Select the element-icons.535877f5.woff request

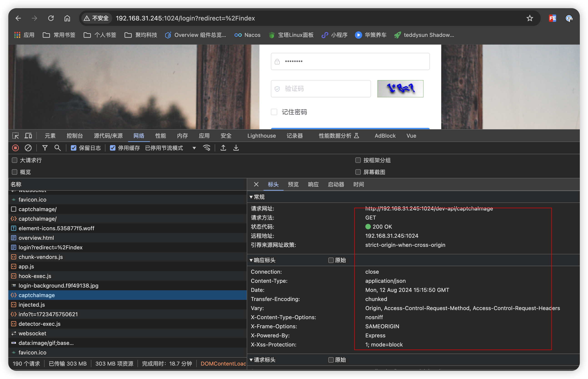click(x=127, y=228)
